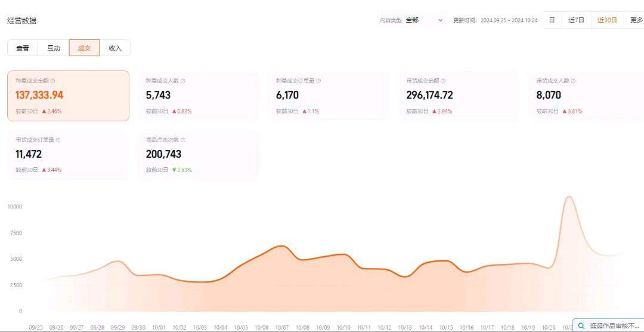
Task: Click help icon beside 带货成交人数
Action: (573, 81)
